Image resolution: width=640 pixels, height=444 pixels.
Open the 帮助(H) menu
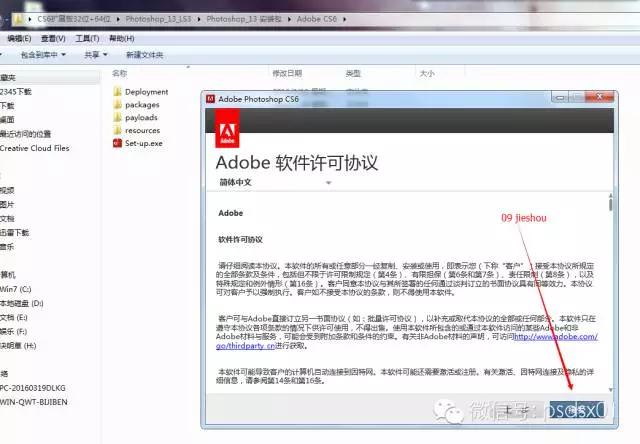coord(122,38)
